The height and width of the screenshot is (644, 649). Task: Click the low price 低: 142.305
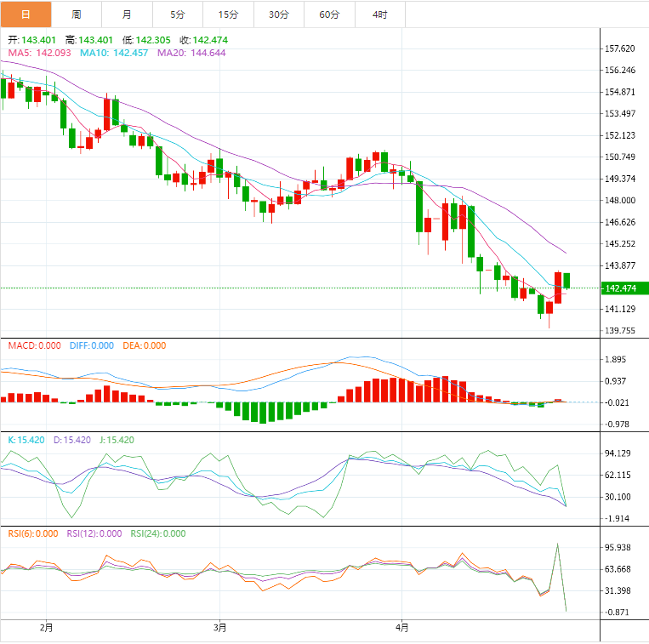tap(146, 40)
